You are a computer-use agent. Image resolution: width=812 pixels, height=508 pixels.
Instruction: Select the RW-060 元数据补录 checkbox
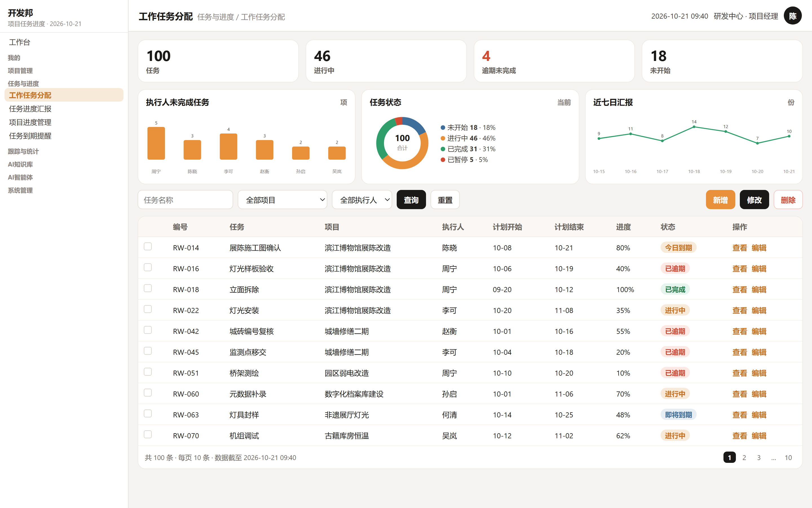pyautogui.click(x=148, y=393)
